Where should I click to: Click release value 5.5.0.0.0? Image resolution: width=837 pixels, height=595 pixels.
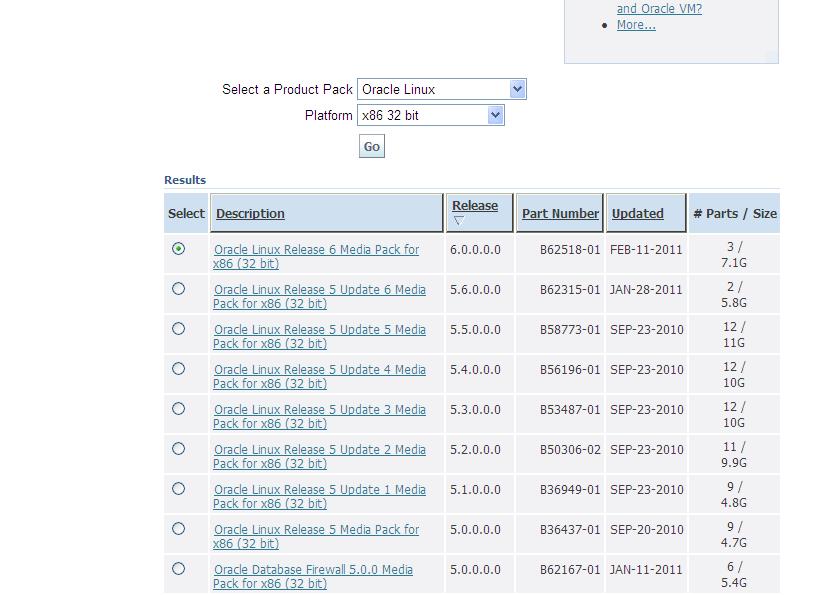[475, 330]
